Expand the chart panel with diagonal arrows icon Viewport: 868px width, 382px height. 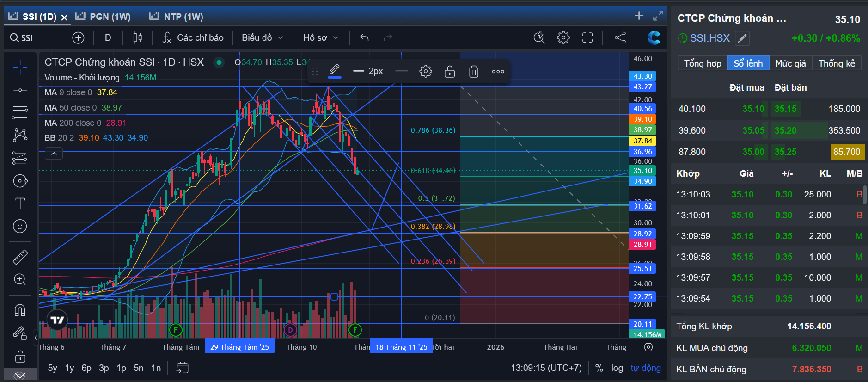pos(658,16)
